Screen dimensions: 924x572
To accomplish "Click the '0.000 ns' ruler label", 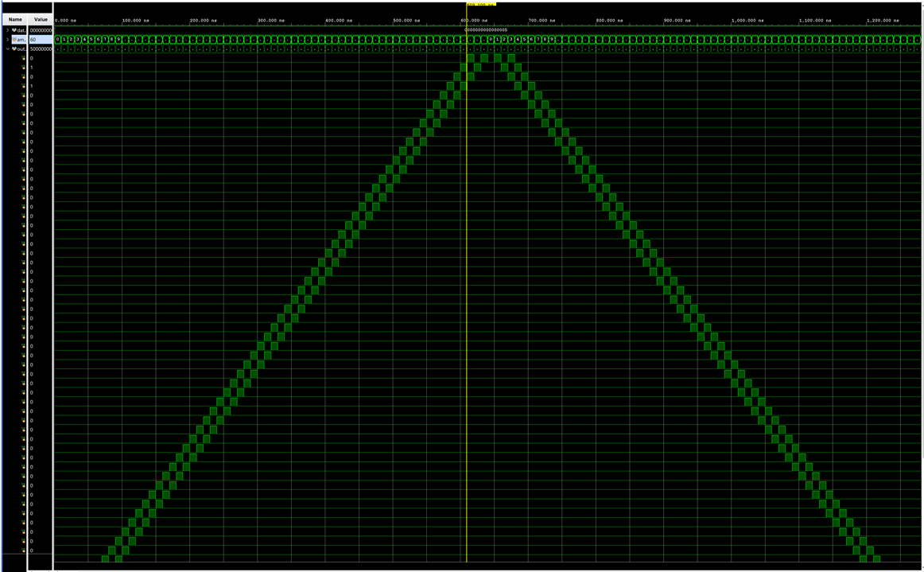I will click(65, 20).
